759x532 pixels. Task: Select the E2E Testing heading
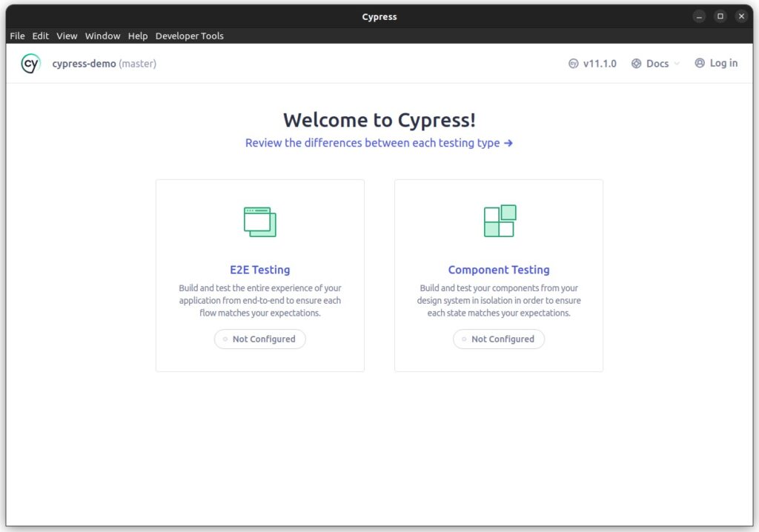(260, 270)
